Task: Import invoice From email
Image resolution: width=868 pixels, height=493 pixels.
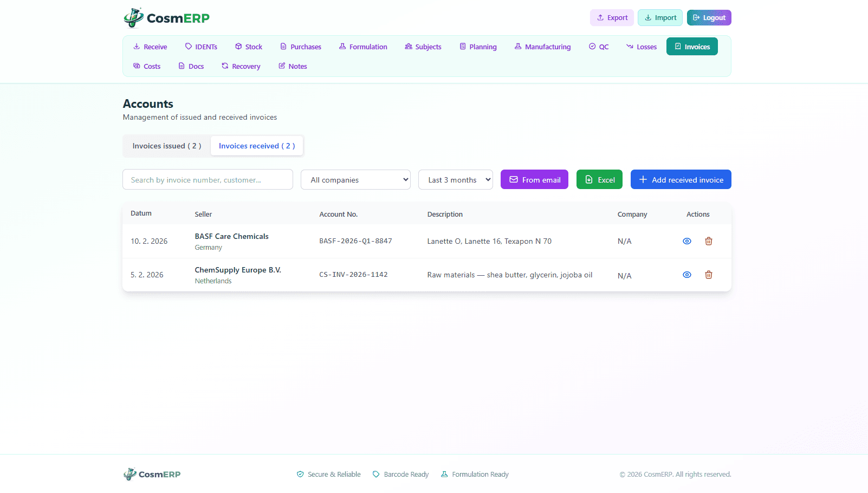Action: point(534,180)
